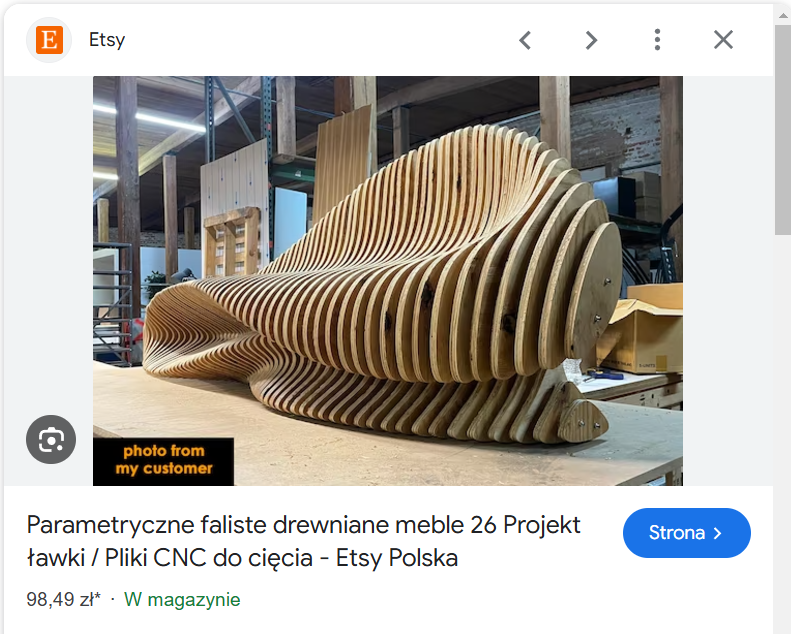Visit the page via Strona button
791x634 pixels.
point(687,533)
